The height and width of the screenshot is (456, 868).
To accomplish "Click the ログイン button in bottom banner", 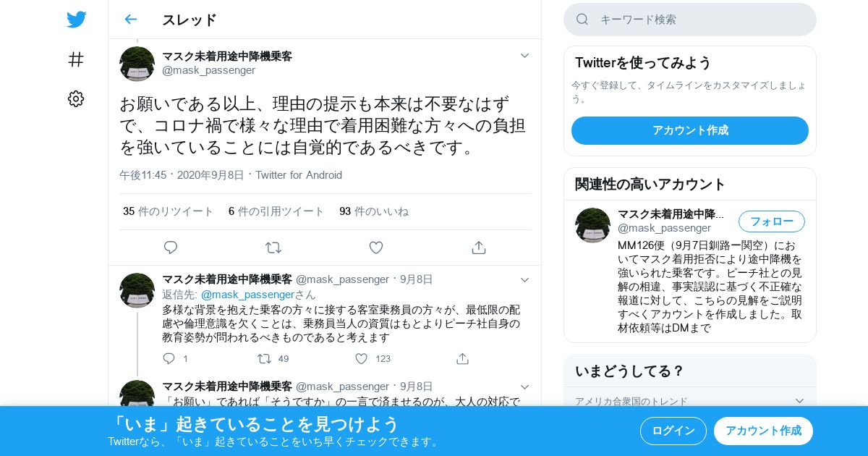I will [673, 431].
